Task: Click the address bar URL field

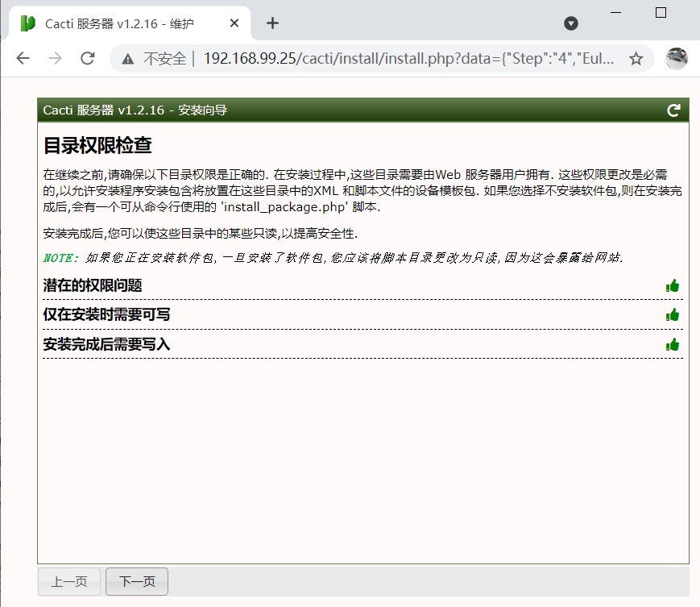Action: [x=403, y=58]
